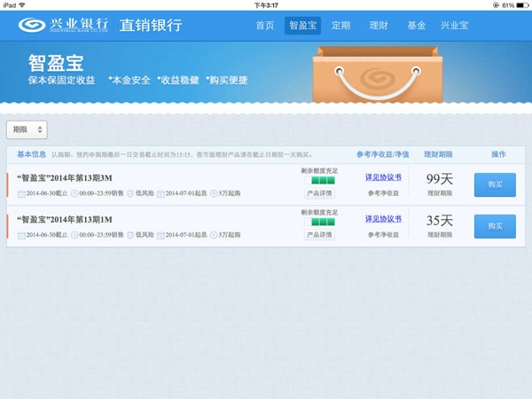Open 产品详情 for the 13期3M product
Screen dimensions: 532x399
[319, 193]
